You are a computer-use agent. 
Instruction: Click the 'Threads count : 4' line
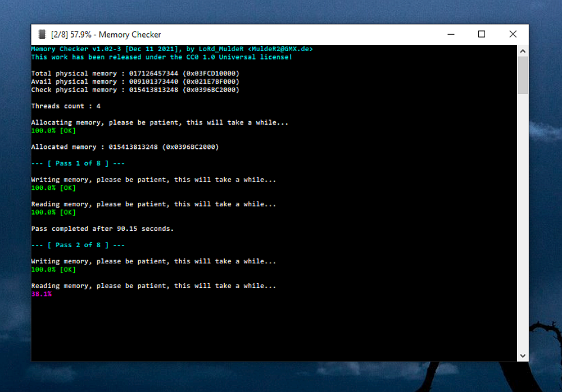click(66, 106)
